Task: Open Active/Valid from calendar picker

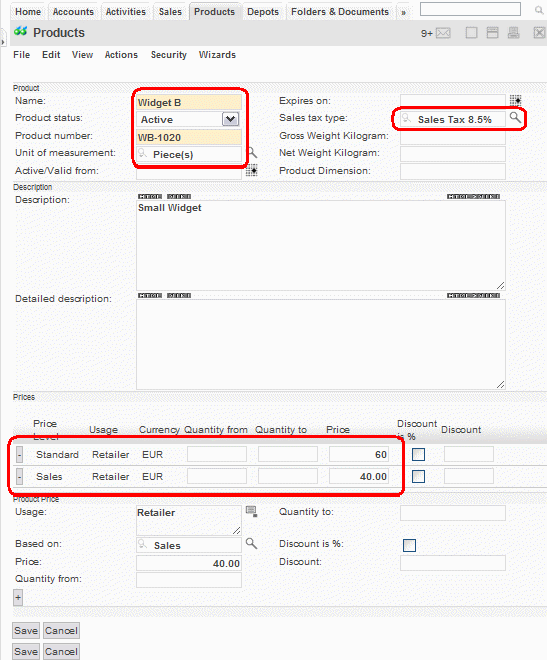Action: click(x=252, y=170)
